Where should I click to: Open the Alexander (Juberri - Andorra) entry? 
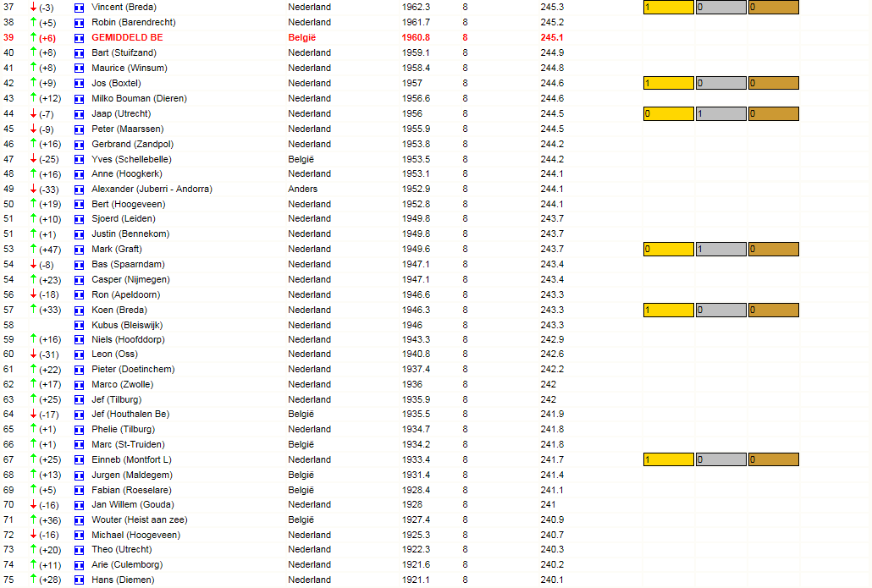[152, 189]
